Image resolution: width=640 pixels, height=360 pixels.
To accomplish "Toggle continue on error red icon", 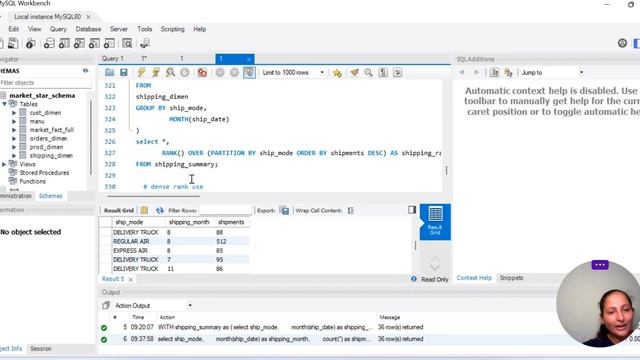I will 202,73.
